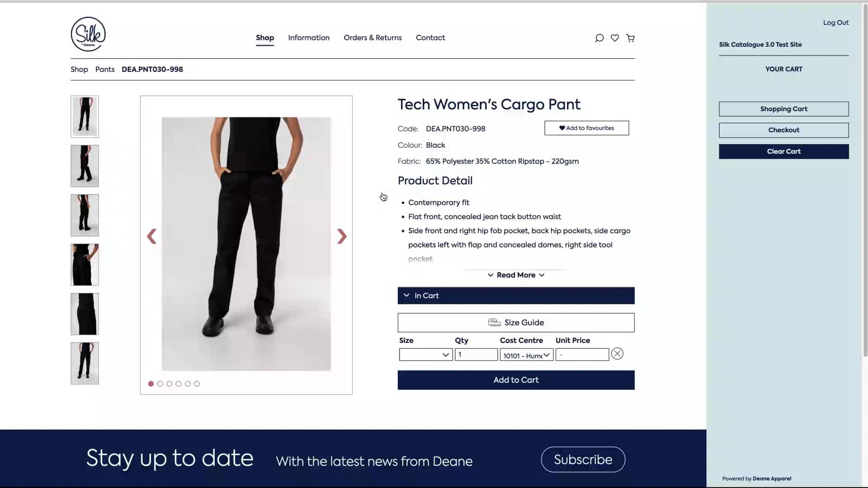Select the second carousel dot indicator

tap(160, 383)
